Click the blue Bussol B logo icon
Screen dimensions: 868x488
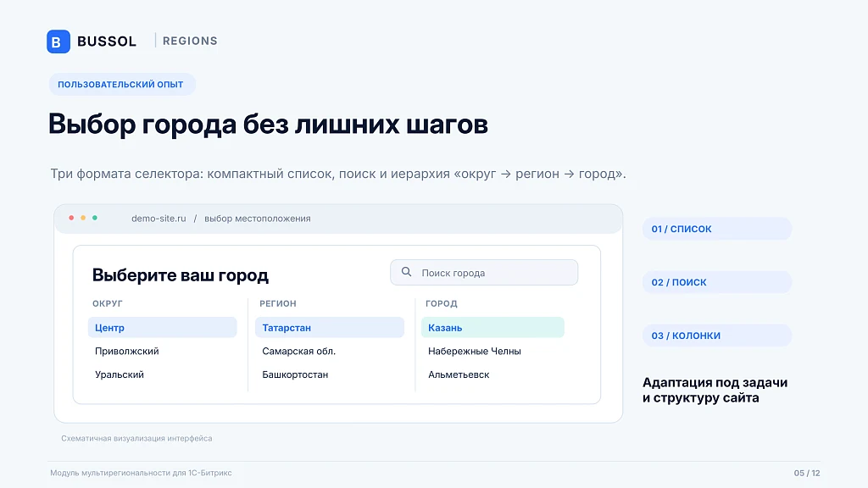click(58, 42)
